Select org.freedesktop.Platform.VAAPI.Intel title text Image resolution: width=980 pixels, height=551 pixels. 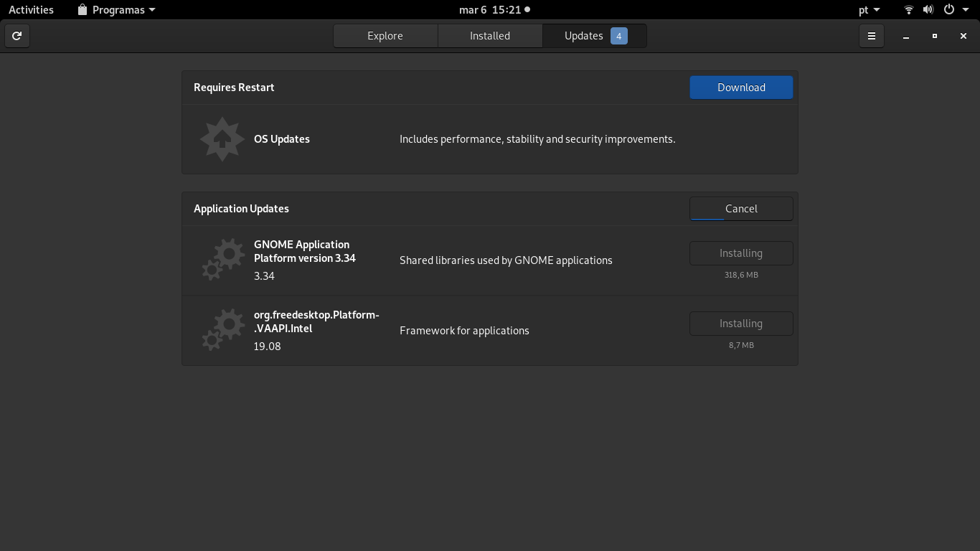316,321
